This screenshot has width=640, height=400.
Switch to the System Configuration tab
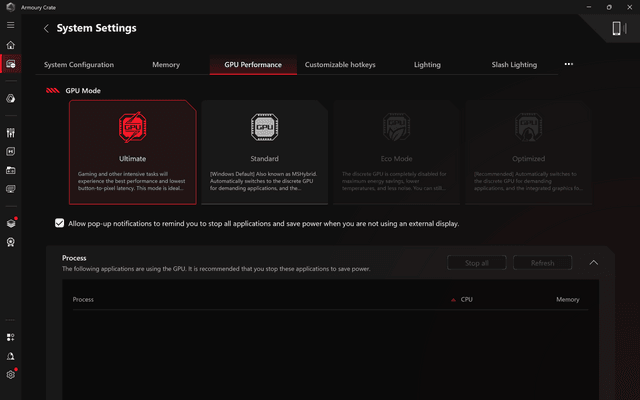[79, 64]
